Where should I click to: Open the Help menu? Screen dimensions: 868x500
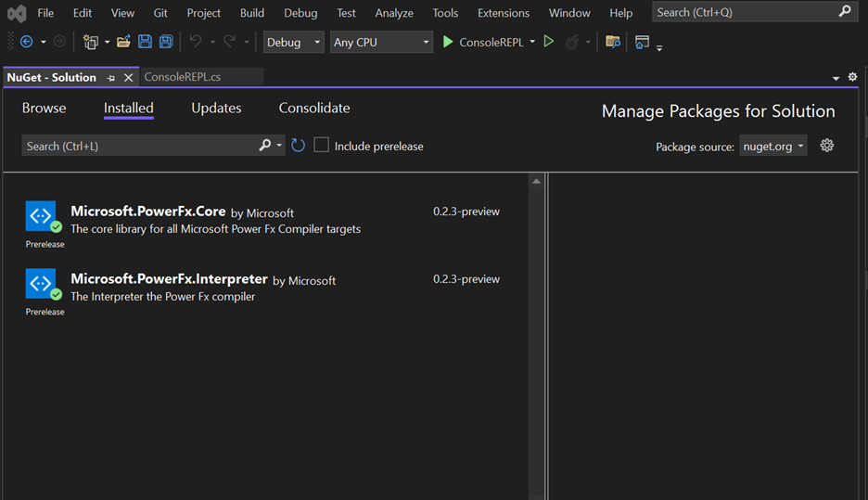pos(621,13)
